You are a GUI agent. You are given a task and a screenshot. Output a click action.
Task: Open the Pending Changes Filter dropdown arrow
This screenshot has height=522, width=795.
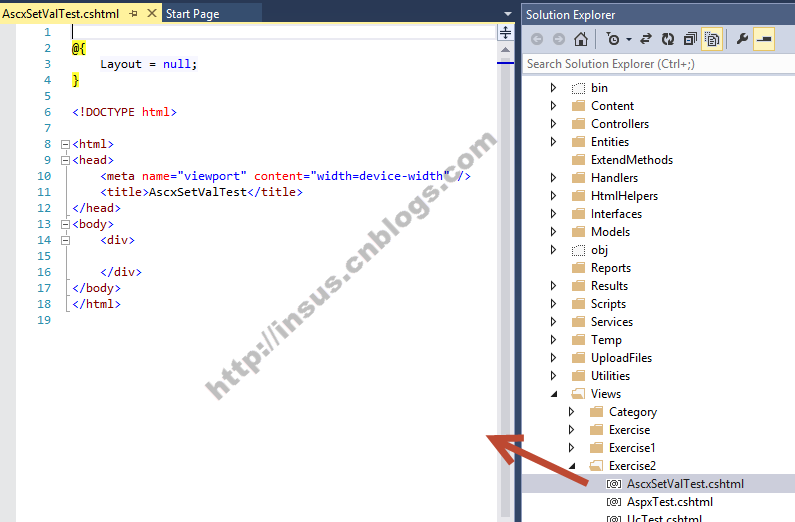[629, 40]
